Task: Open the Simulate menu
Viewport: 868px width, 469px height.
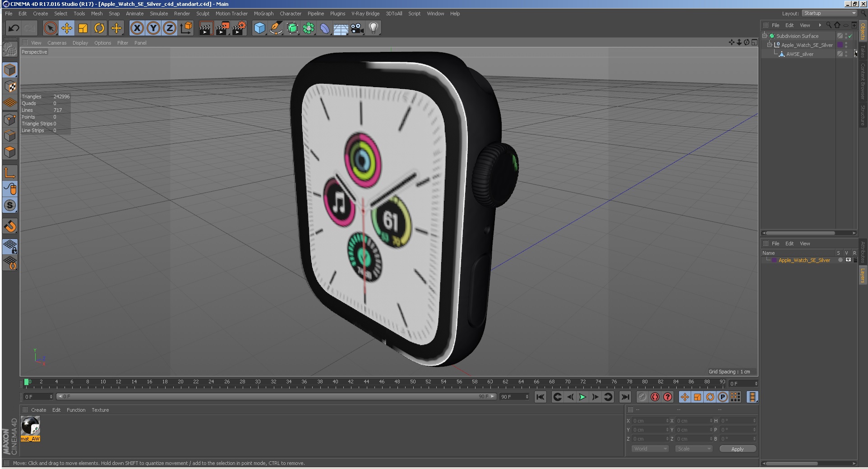Action: (x=159, y=14)
